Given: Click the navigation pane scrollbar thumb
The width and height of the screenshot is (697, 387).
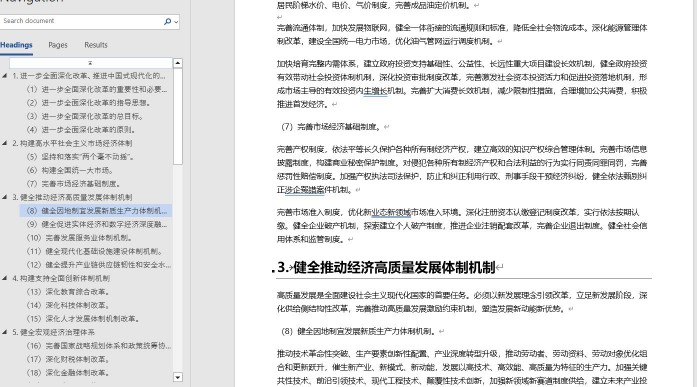Looking at the screenshot, I should tap(177, 116).
